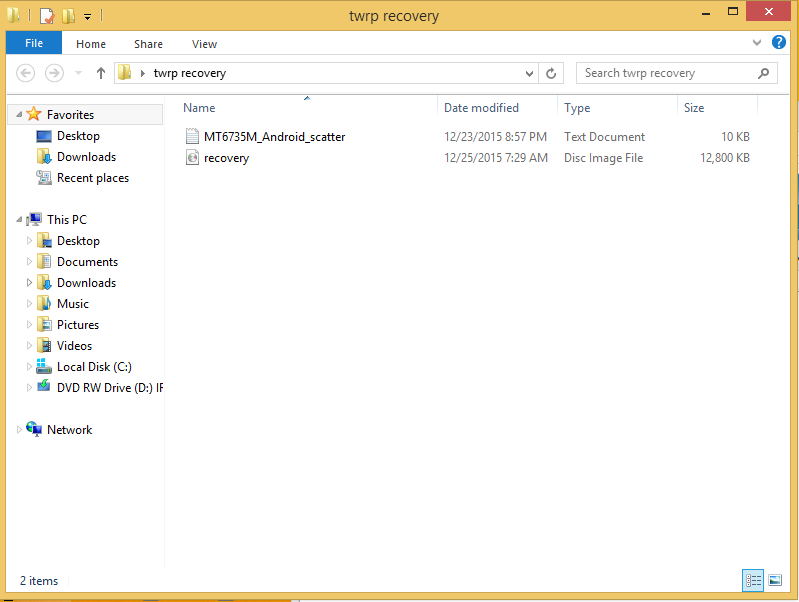
Task: Open Recent places in Favorites
Action: (x=93, y=178)
